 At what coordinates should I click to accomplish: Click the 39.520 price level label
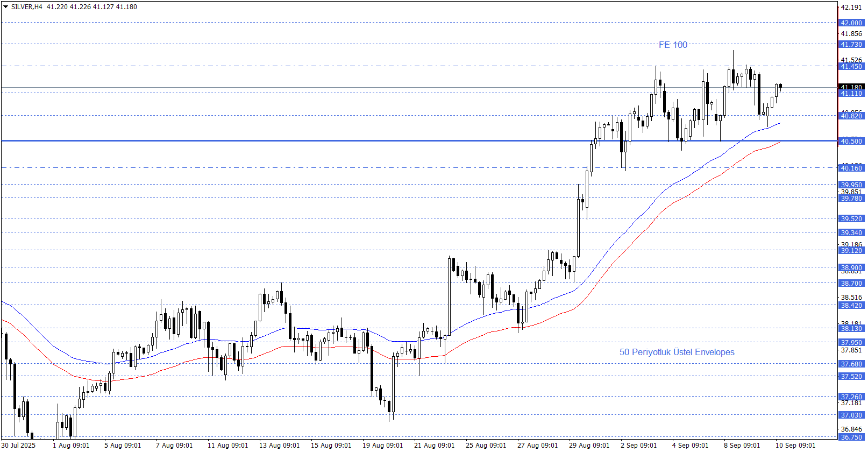(851, 219)
